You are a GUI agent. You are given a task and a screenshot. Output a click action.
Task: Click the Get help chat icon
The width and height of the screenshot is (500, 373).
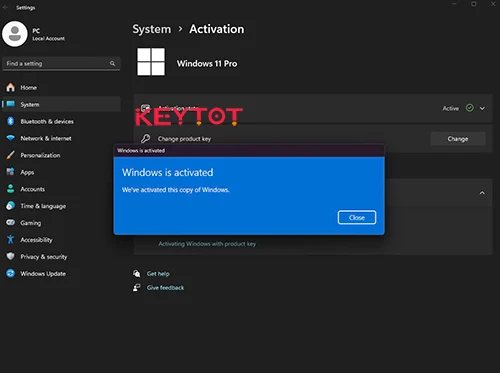pyautogui.click(x=137, y=274)
